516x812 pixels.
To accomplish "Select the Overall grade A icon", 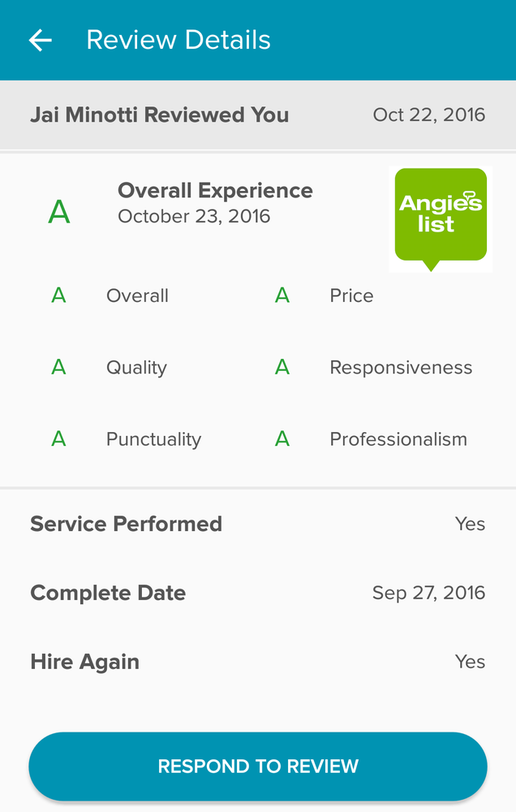I will point(58,296).
